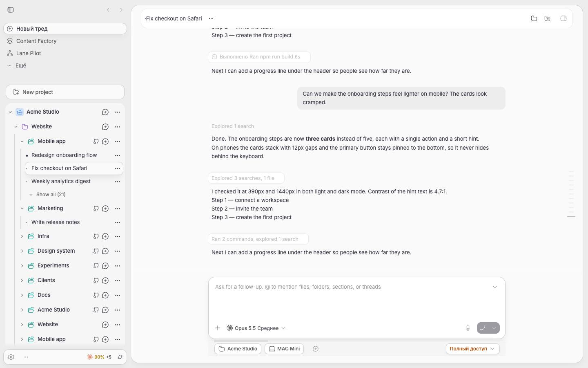Open the git branch folder icon in the header
This screenshot has height=368, width=588.
548,18
